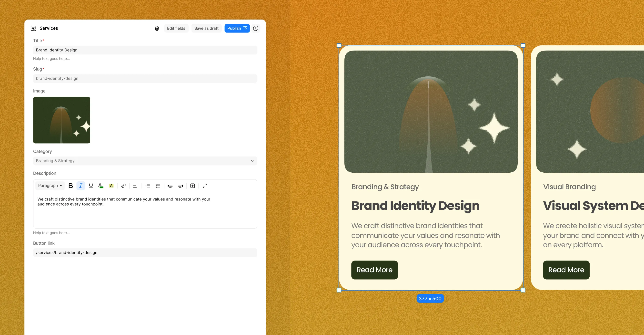
Task: Apply bulleted list formatting
Action: (148, 186)
